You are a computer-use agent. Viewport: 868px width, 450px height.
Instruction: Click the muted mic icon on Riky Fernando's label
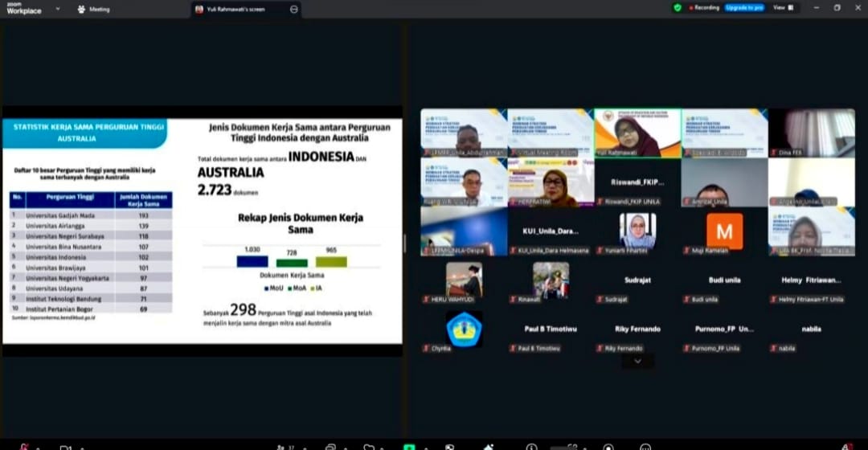(600, 348)
